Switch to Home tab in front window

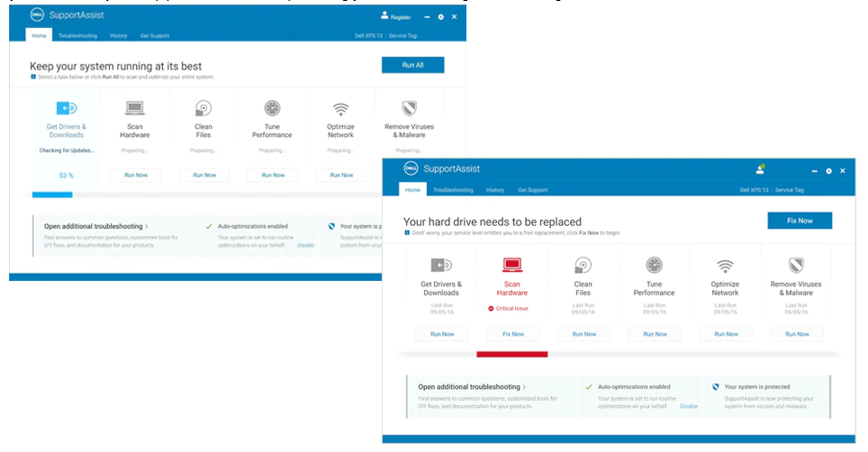point(412,190)
